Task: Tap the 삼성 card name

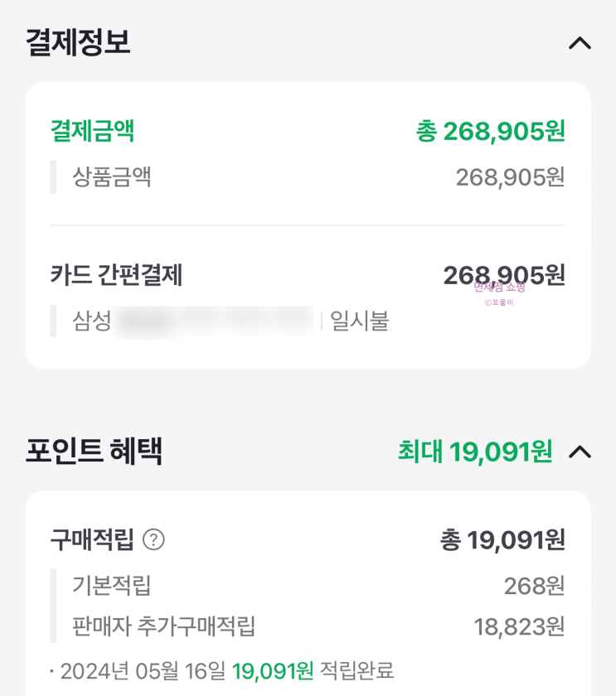Action: pos(92,321)
